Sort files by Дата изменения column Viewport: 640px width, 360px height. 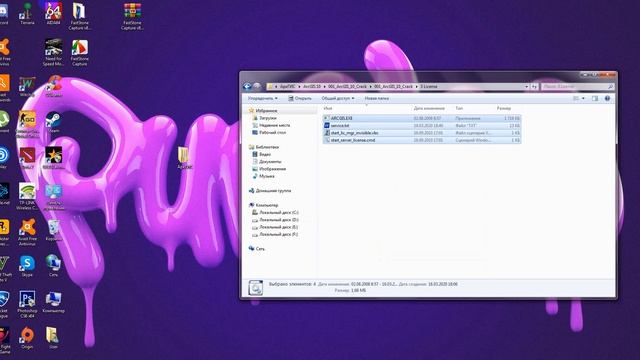(433, 108)
